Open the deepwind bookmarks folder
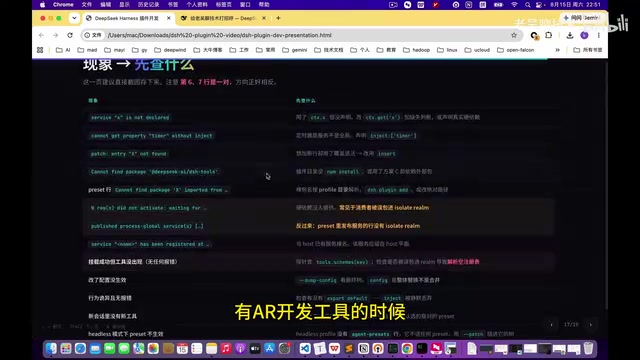This screenshot has width=640, height=360. coord(170,50)
